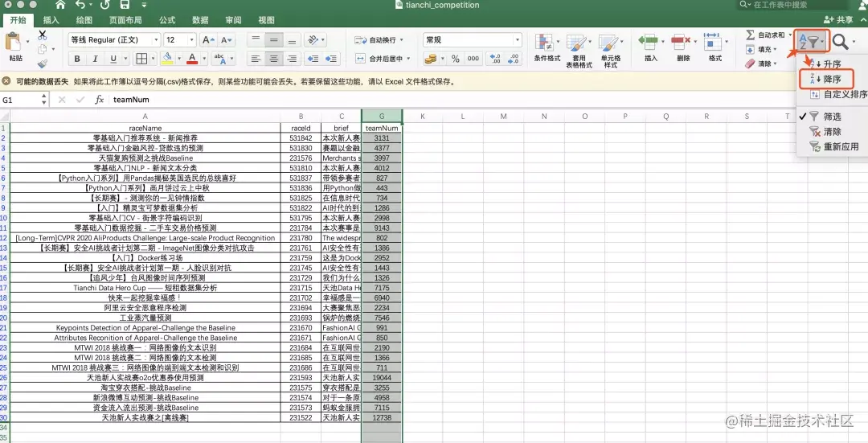Viewport: 868px width, 443px height.
Task: Expand the 填充 fill dropdown
Action: pos(776,49)
